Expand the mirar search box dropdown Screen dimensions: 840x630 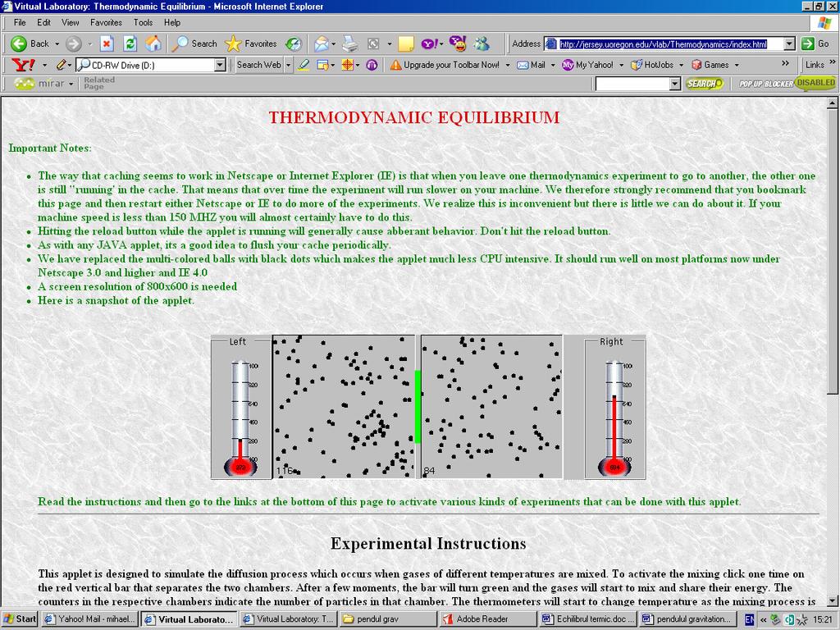[x=675, y=84]
